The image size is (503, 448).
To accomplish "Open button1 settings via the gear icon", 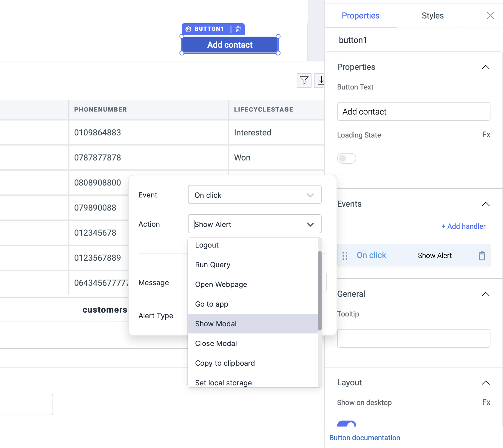I will [188, 29].
